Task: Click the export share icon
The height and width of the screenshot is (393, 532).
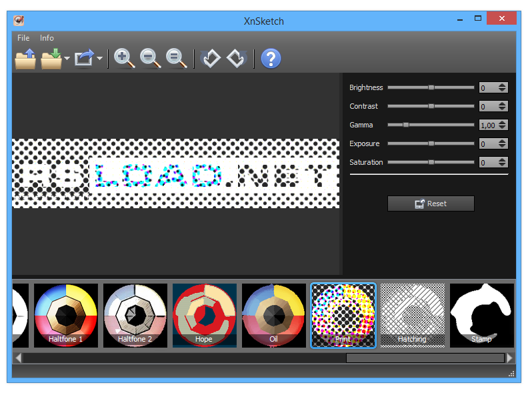Action: pyautogui.click(x=84, y=59)
